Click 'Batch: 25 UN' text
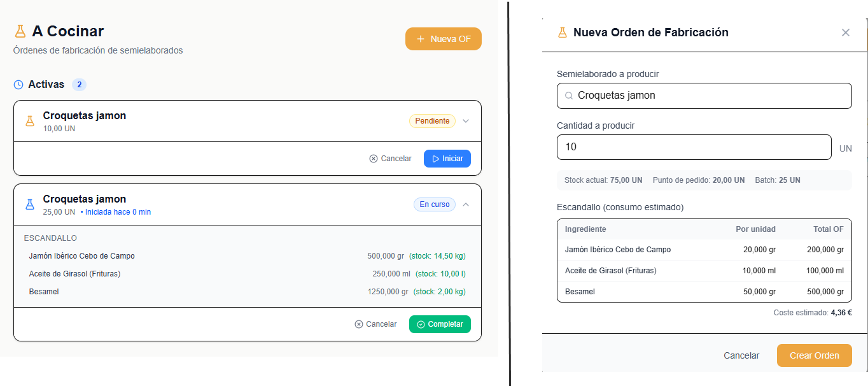 (778, 180)
